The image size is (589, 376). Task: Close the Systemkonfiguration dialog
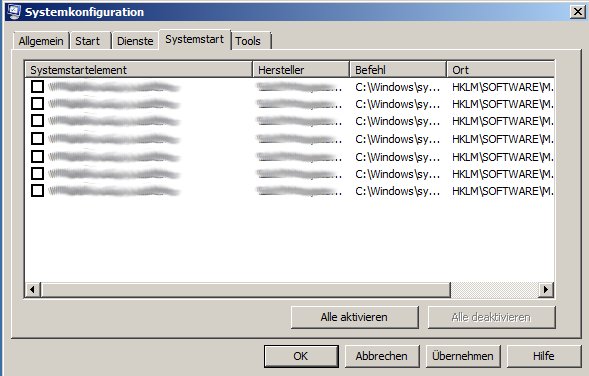coord(578,12)
